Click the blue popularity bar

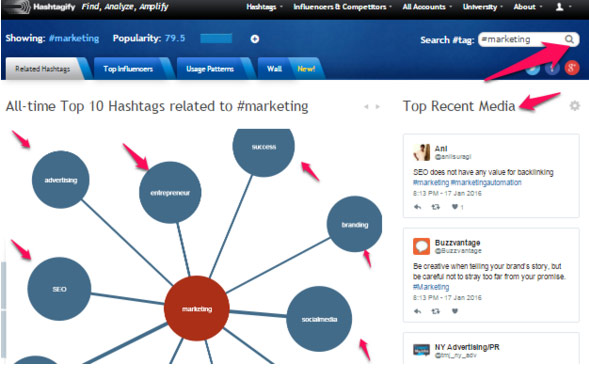(216, 38)
